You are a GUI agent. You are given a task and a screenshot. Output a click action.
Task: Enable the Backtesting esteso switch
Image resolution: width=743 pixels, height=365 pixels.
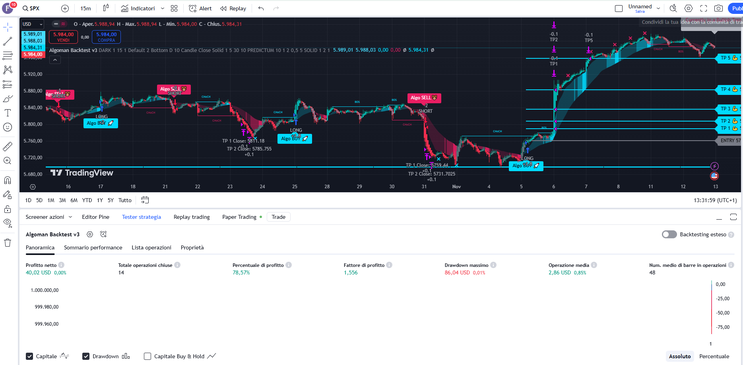tap(669, 235)
